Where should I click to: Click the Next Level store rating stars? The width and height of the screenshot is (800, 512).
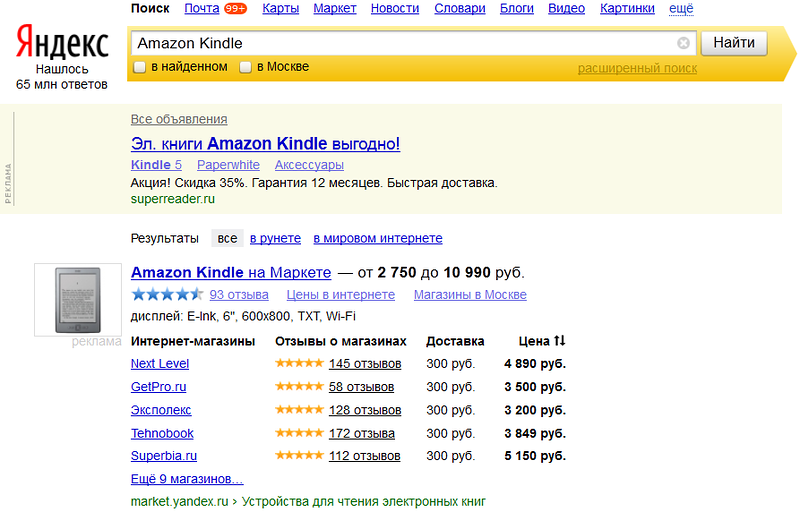point(299,364)
